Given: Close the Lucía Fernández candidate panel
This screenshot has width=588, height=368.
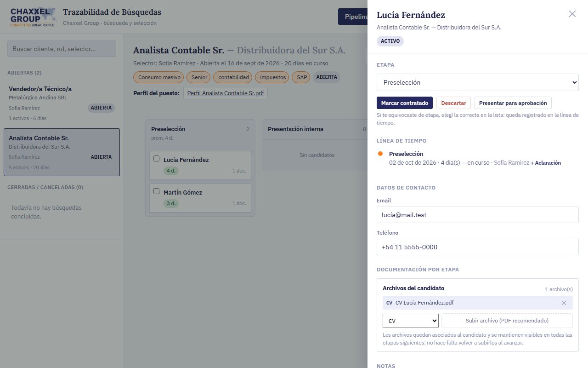Looking at the screenshot, I should [572, 14].
